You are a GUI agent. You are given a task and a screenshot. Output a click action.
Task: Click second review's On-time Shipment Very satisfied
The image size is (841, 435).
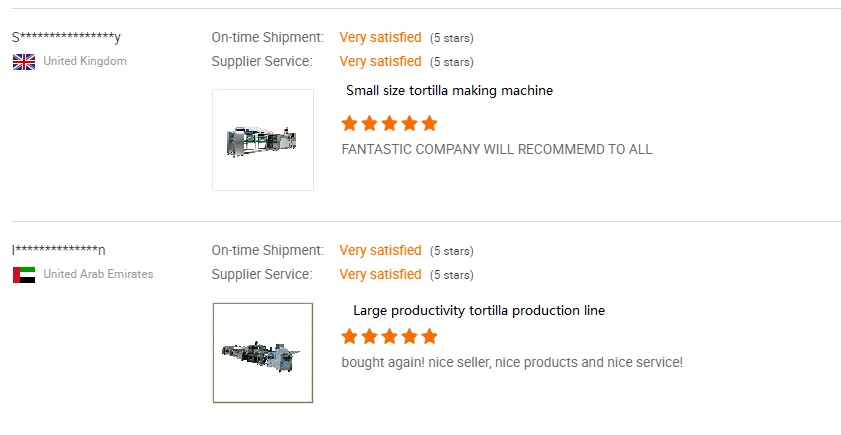click(x=380, y=251)
